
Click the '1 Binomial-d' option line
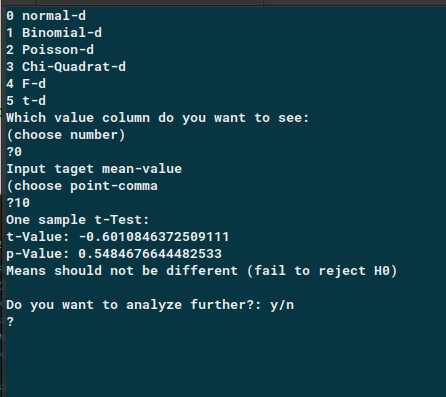pos(54,33)
